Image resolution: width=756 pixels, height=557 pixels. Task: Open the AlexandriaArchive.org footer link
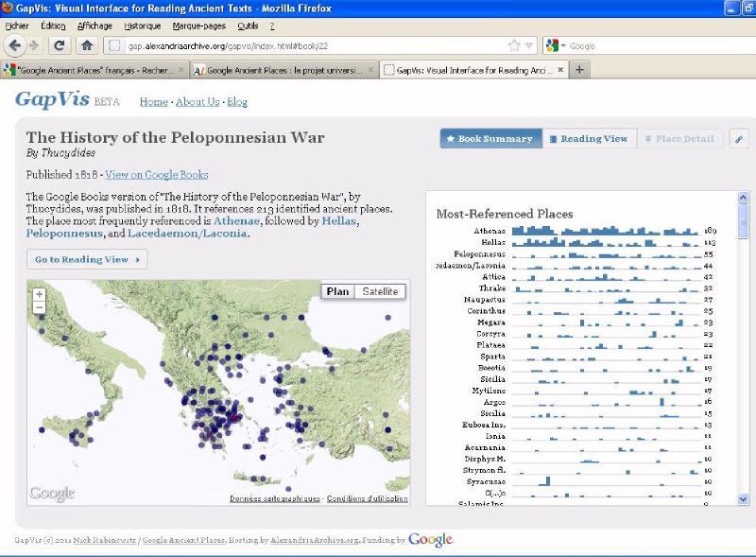(x=315, y=541)
